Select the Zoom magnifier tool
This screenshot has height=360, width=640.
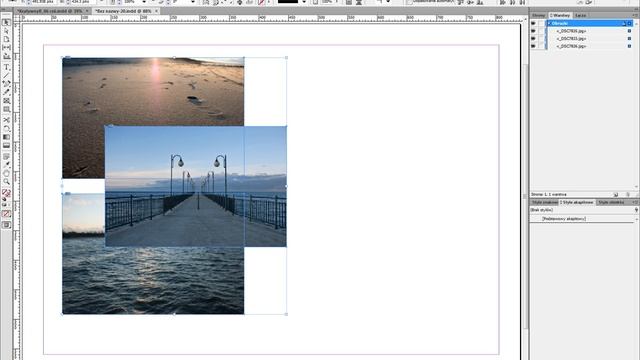tap(7, 182)
